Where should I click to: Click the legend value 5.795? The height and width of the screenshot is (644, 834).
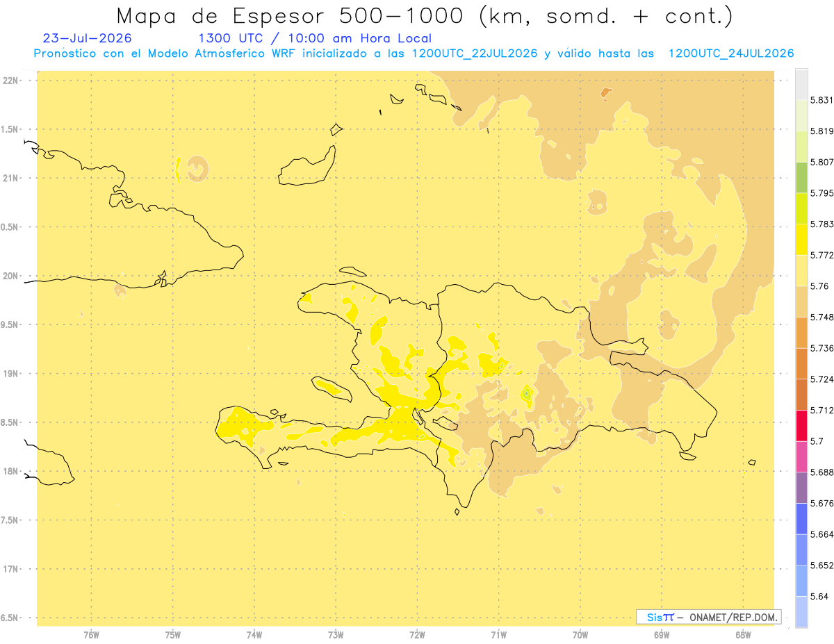(x=822, y=193)
